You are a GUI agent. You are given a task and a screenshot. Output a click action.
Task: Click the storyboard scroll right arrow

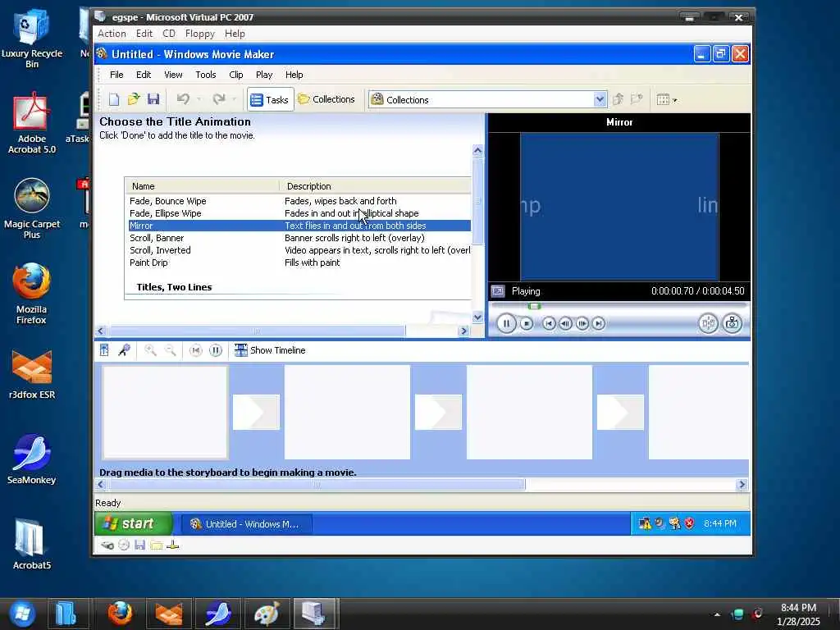tap(742, 485)
